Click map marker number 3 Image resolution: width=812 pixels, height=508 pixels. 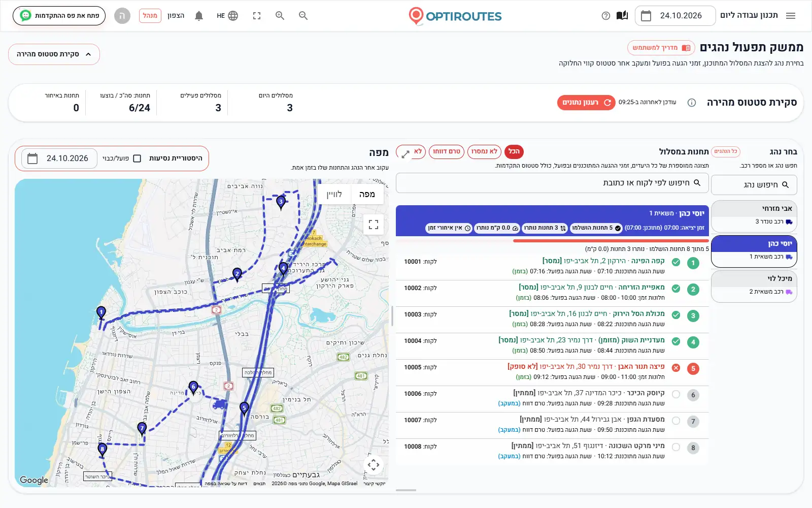point(281,203)
